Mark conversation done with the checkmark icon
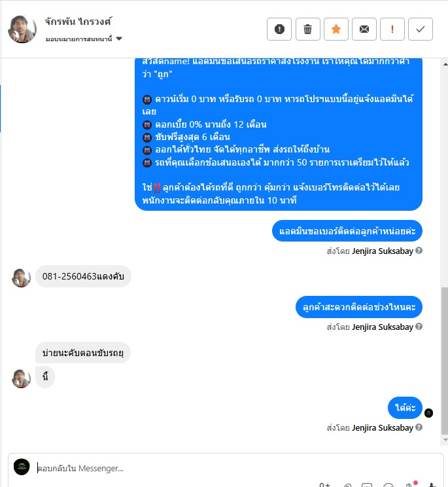 coord(421,29)
